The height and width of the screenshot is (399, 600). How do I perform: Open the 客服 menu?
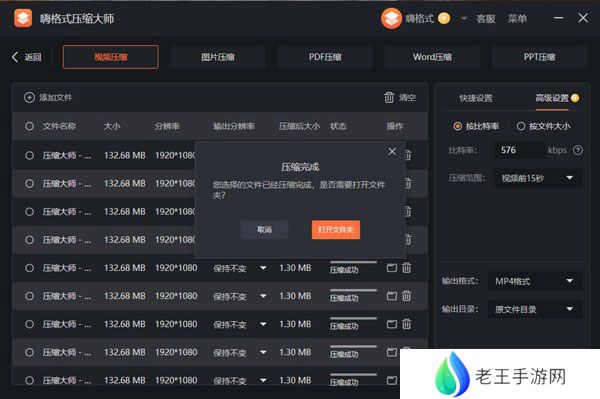486,18
